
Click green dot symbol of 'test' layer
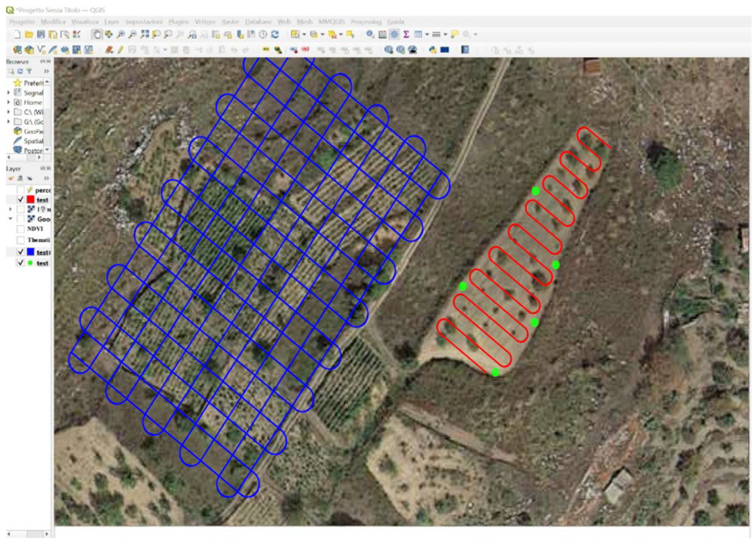coord(30,263)
